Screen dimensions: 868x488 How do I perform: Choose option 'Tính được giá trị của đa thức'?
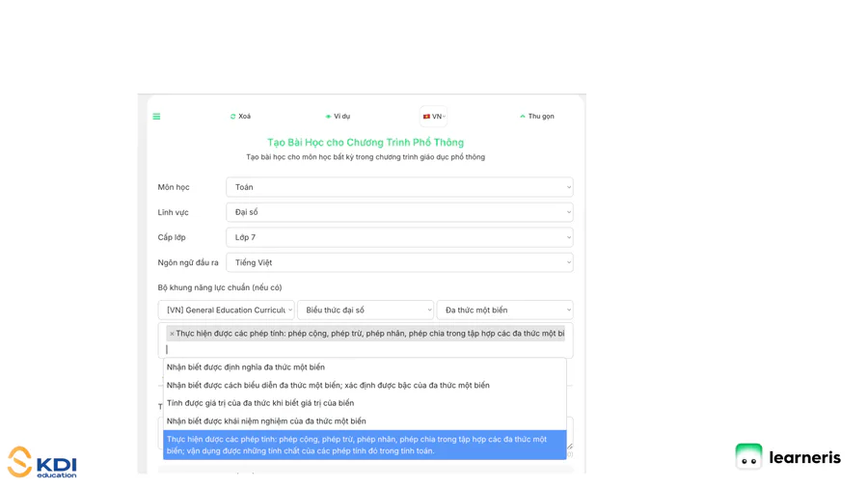click(260, 403)
